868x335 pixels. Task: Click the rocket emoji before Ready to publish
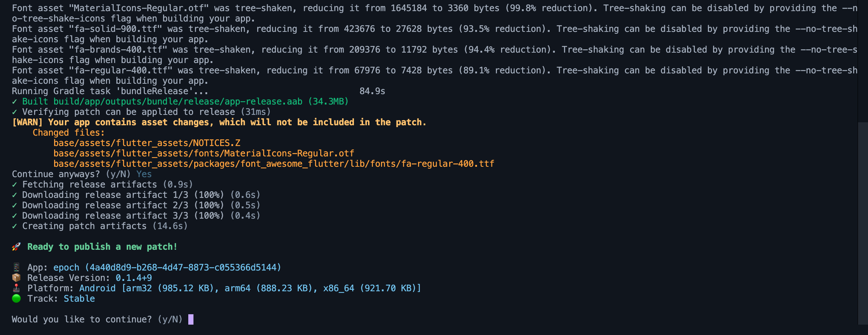pyautogui.click(x=16, y=247)
